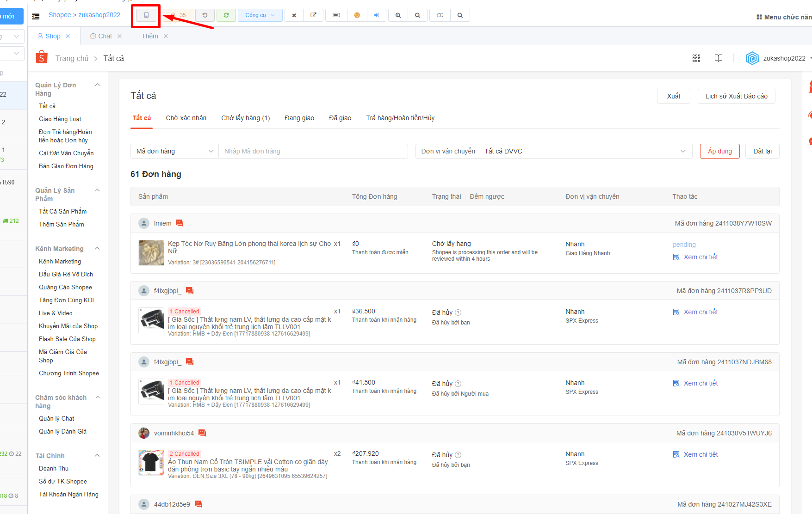Open the Công cụ dropdown
This screenshot has height=514, width=812.
[260, 15]
